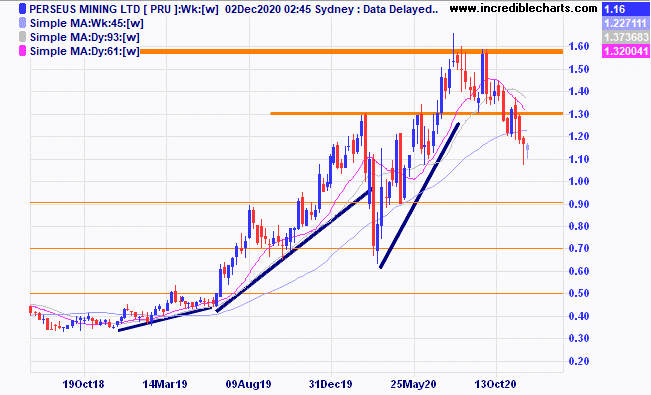Select the shallow dark trendline near 0.35 to 0.43
This screenshot has height=395, width=651.
coord(165,319)
